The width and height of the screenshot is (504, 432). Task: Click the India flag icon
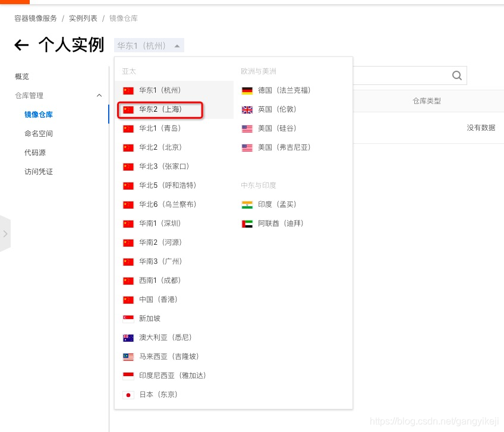247,205
